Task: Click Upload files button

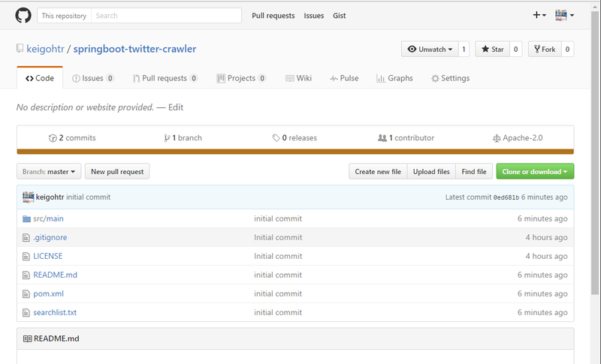Action: click(431, 171)
